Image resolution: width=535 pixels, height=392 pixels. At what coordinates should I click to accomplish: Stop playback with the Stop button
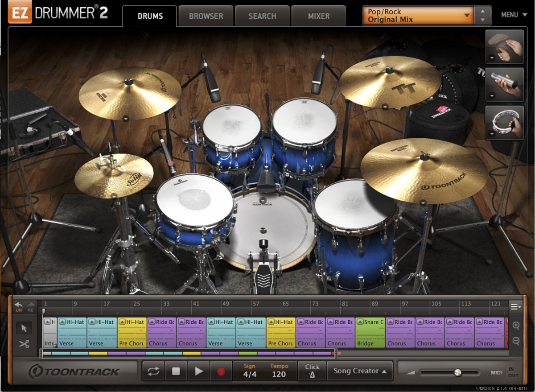coord(176,371)
